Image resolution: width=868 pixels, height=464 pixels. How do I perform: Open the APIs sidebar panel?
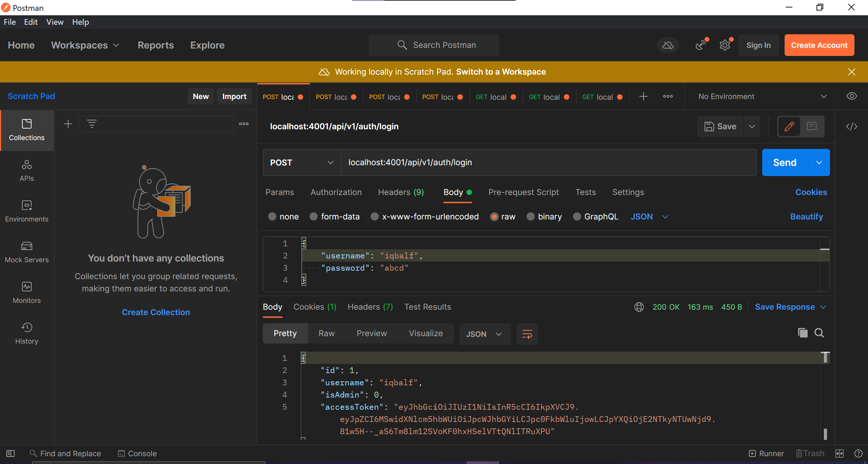[x=27, y=171]
